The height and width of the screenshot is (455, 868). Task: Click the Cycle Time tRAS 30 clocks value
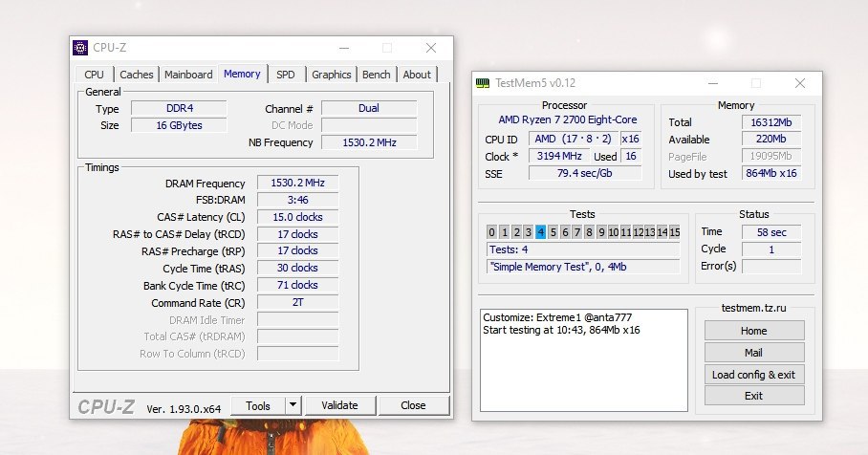coord(298,268)
